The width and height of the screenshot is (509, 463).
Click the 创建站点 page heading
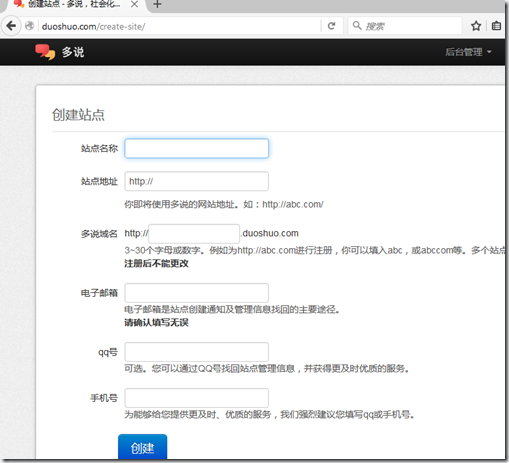78,115
